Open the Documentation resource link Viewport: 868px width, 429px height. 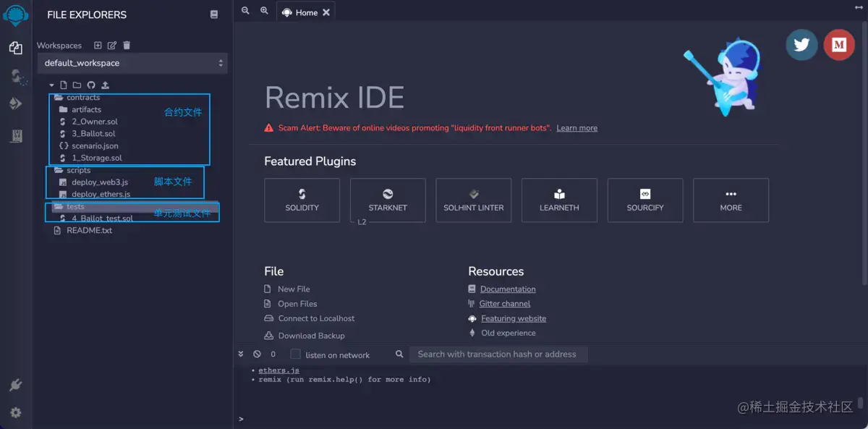coord(508,289)
